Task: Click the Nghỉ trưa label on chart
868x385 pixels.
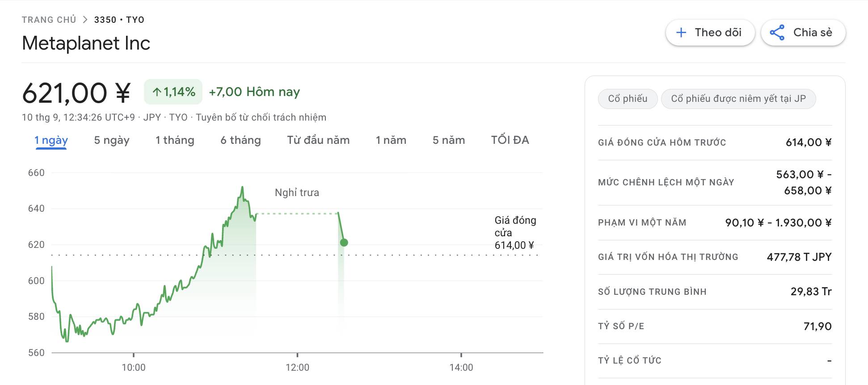Action: (x=297, y=192)
